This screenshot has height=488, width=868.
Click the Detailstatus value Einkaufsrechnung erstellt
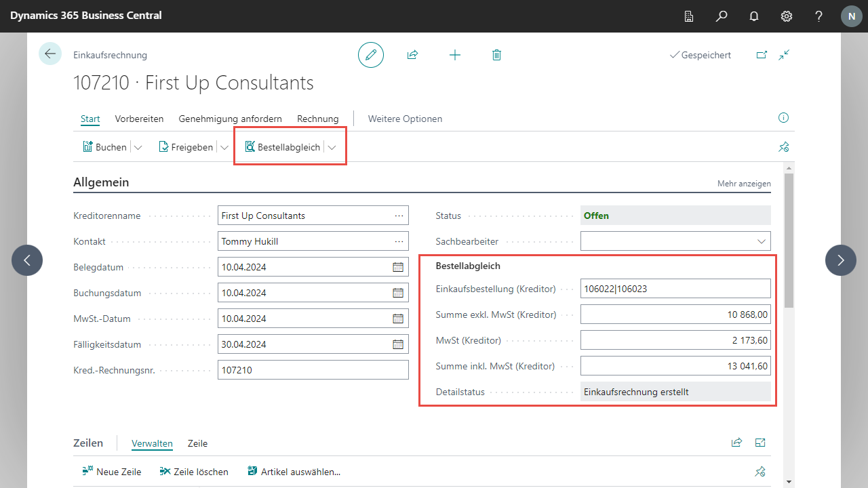point(675,392)
